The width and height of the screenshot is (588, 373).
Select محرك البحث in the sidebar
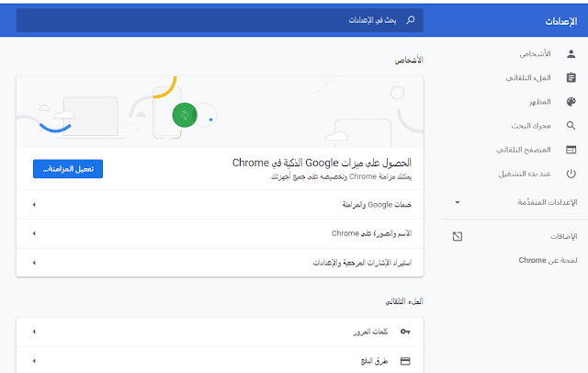tap(531, 126)
